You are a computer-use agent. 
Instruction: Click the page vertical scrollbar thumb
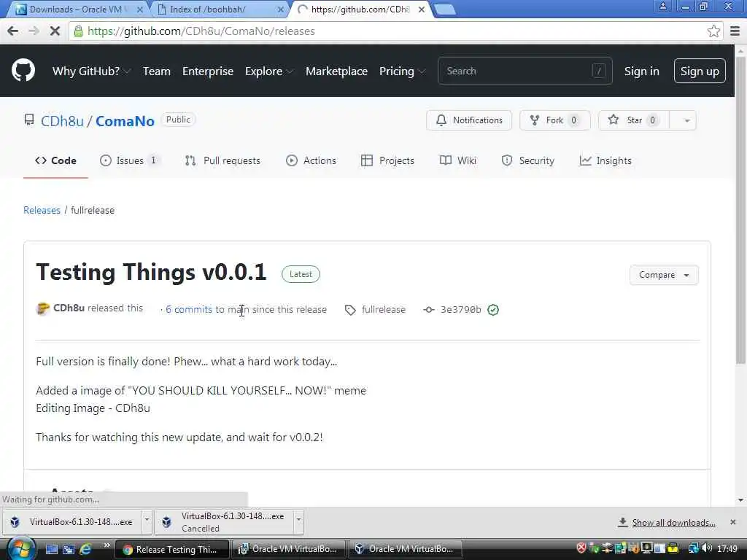(740, 209)
